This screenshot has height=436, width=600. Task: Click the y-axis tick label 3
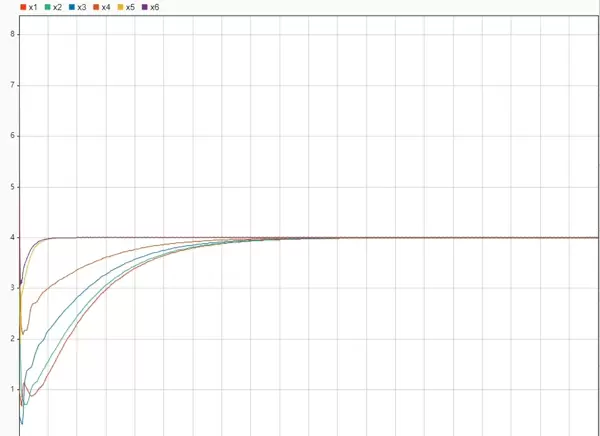coord(13,288)
